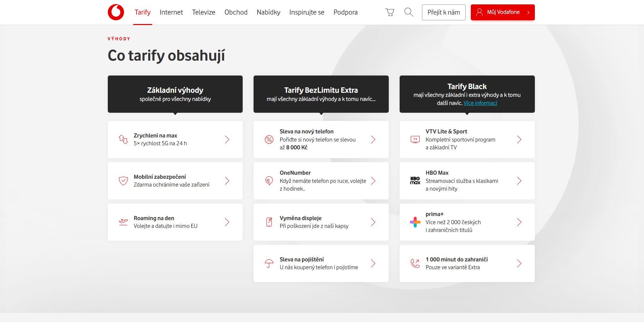Expand Sleva na pojištění chevron
The width and height of the screenshot is (644, 322).
373,263
